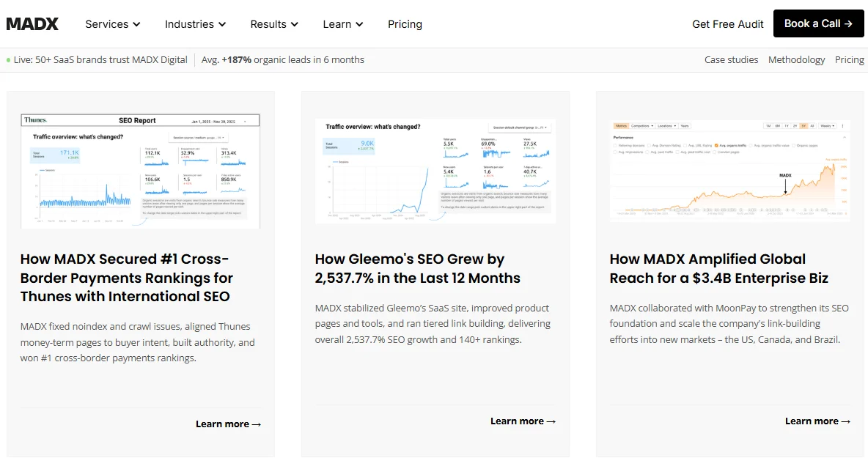Screen dimensions: 868x458
Task: Click the Thunes description mentioning noindex and crawl issues
Action: [x=138, y=342]
